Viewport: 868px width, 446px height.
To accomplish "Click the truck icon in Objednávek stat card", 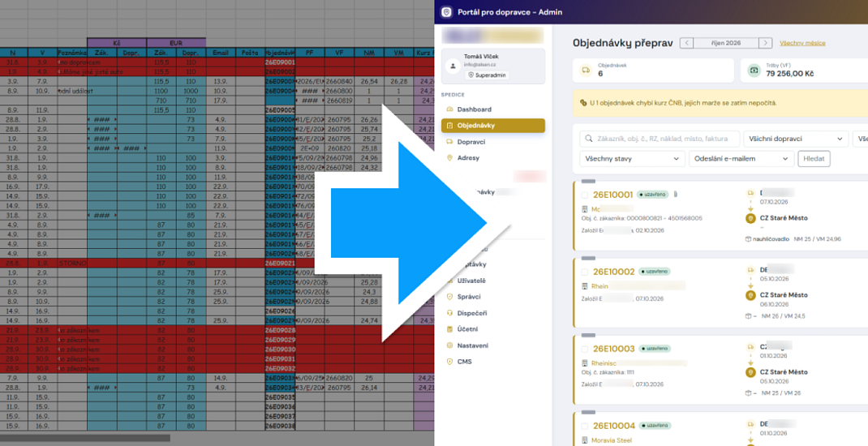I will (586, 71).
